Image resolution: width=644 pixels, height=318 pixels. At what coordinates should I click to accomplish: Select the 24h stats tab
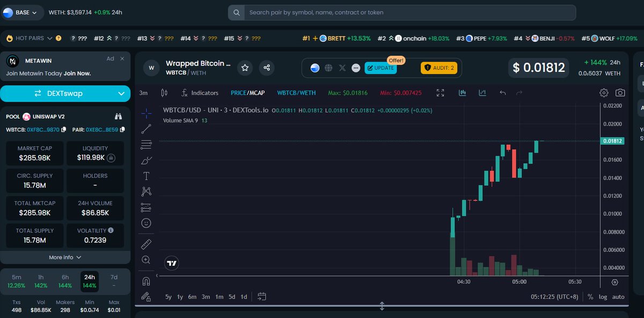90,281
